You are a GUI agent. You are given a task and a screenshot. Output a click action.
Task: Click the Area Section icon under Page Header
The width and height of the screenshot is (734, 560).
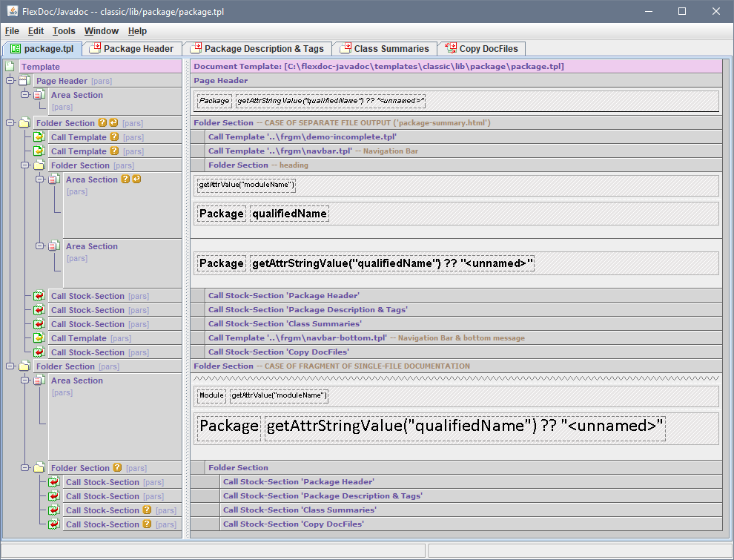click(39, 95)
